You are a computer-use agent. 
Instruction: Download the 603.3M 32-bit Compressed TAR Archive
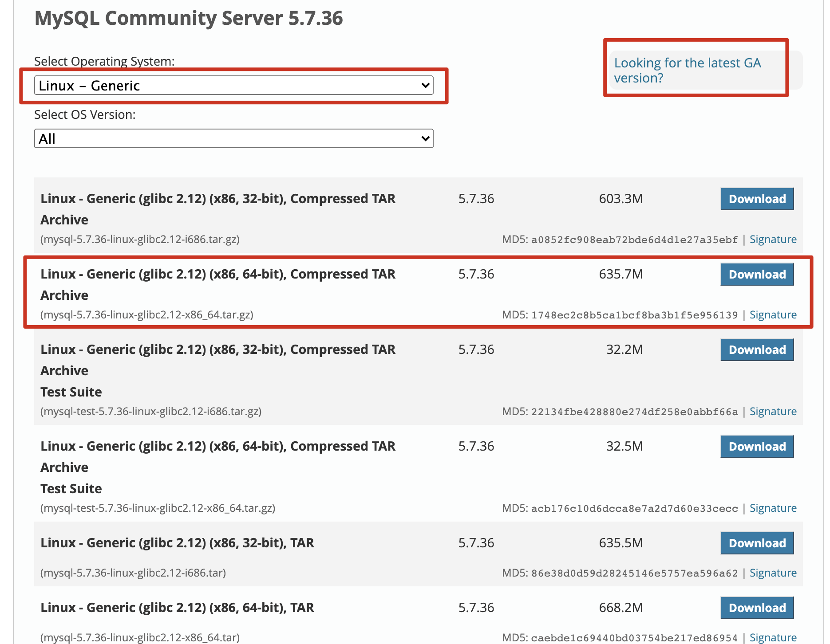(757, 199)
